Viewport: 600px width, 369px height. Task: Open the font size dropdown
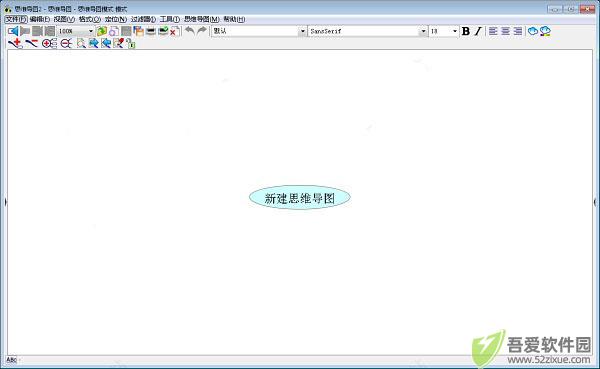[455, 31]
